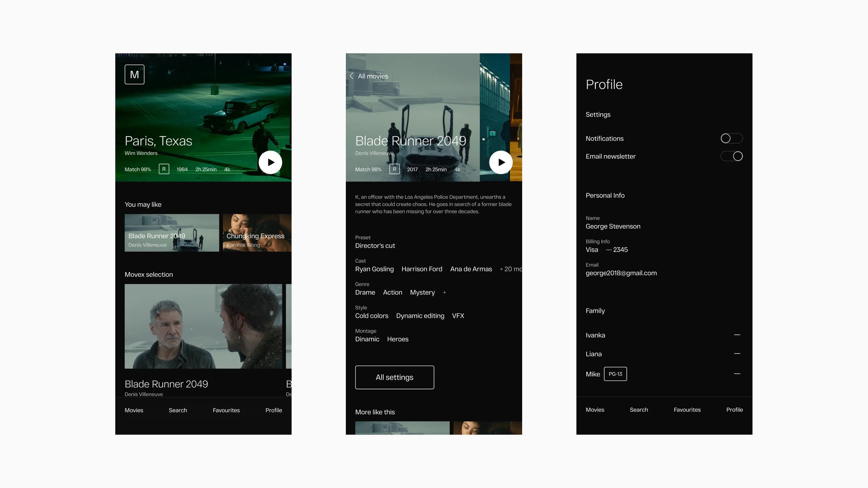868x488 pixels.
Task: Select the Mystery genre tag
Action: (x=422, y=292)
